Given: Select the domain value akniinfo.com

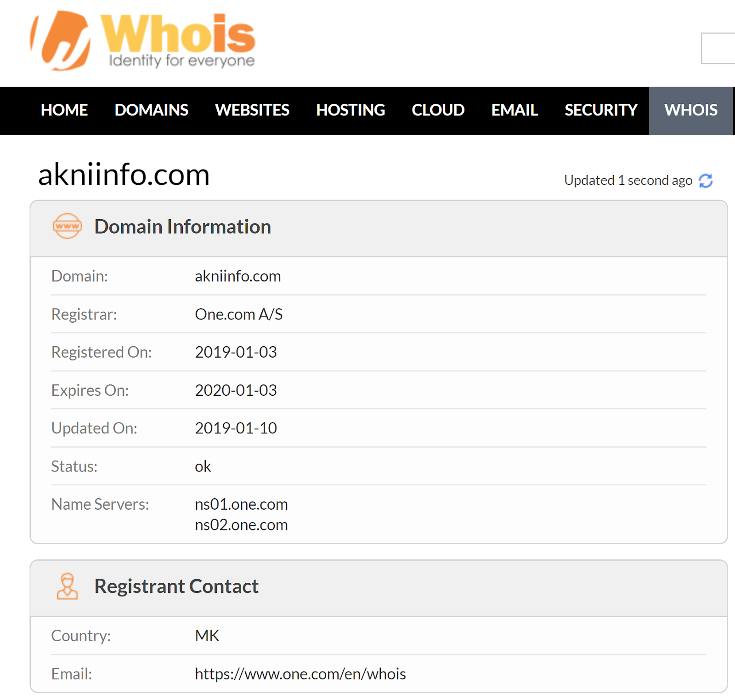Looking at the screenshot, I should [238, 276].
